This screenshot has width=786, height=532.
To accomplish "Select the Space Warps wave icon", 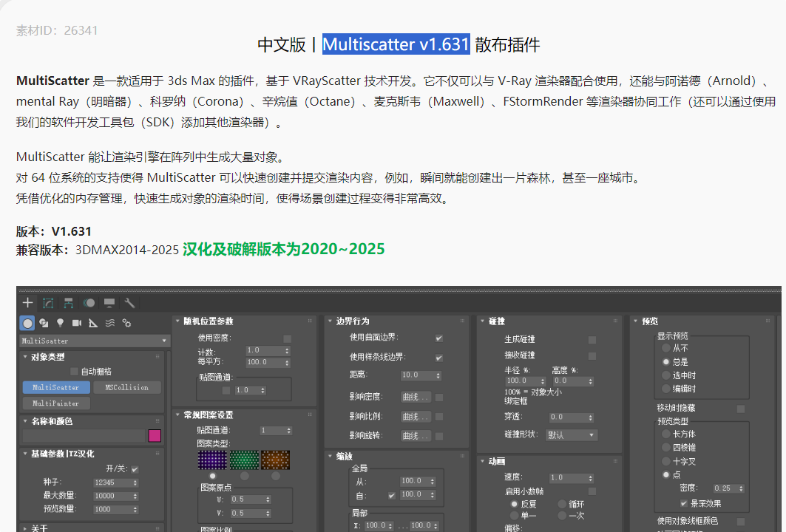I will [109, 323].
